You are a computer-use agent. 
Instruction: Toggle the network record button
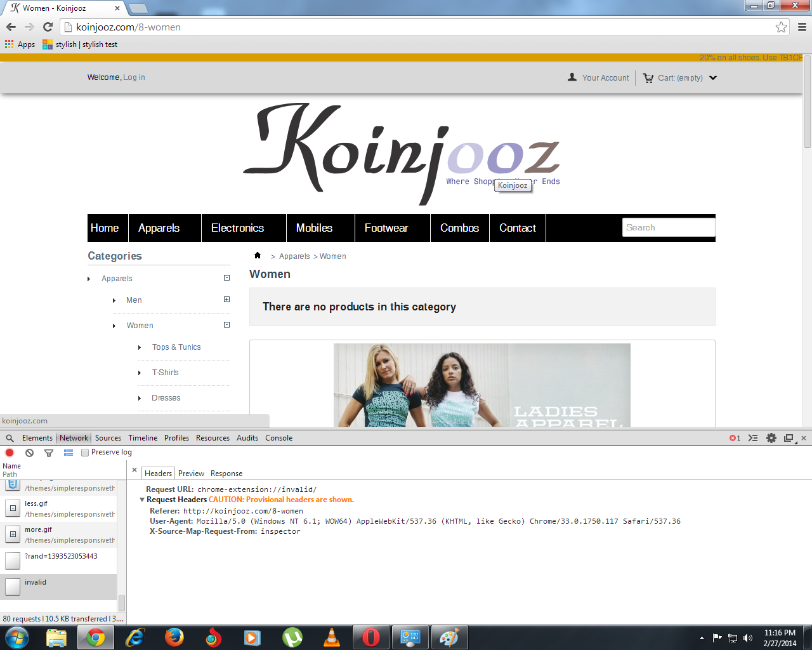pyautogui.click(x=10, y=453)
